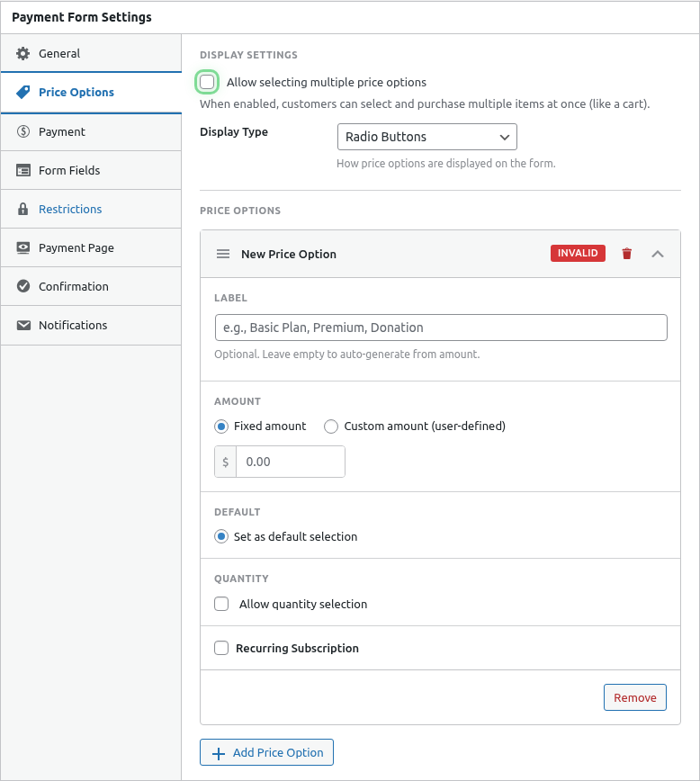Viewport: 700px width, 781px height.
Task: Select Custom amount (user-defined) radio
Action: coord(331,426)
